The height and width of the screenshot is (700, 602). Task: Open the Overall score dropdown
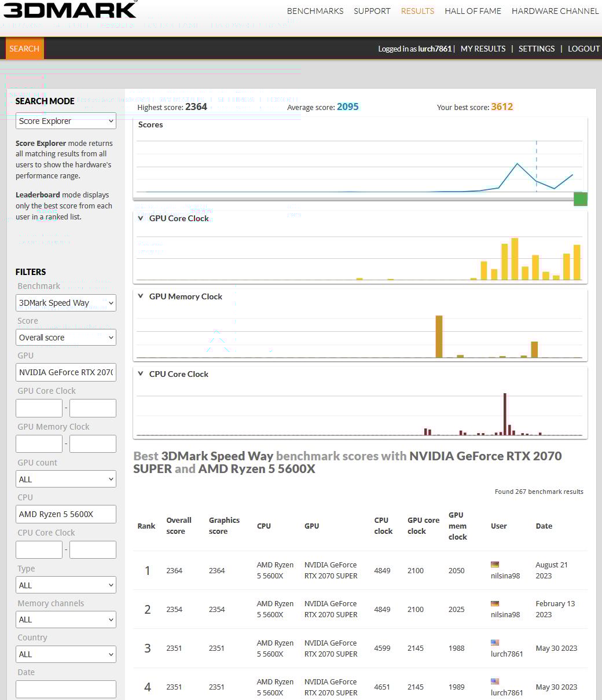(65, 338)
